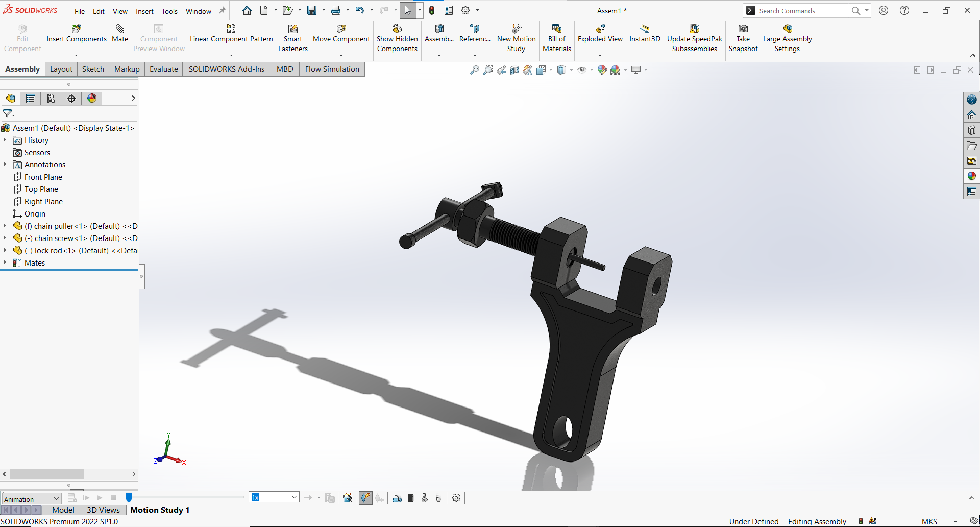Open Reference Geometry tool
This screenshot has width=980, height=527.
pos(475,34)
